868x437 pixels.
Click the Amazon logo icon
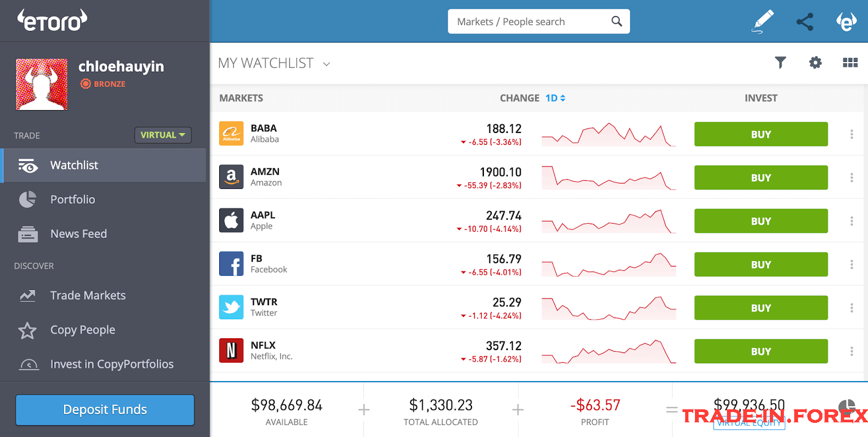[x=231, y=177]
